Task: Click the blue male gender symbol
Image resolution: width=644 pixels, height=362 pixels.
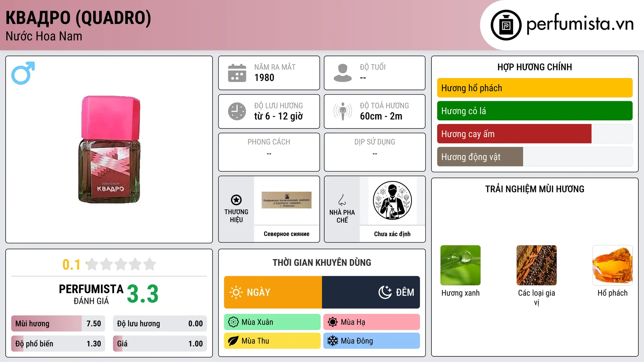Action: pos(23,73)
